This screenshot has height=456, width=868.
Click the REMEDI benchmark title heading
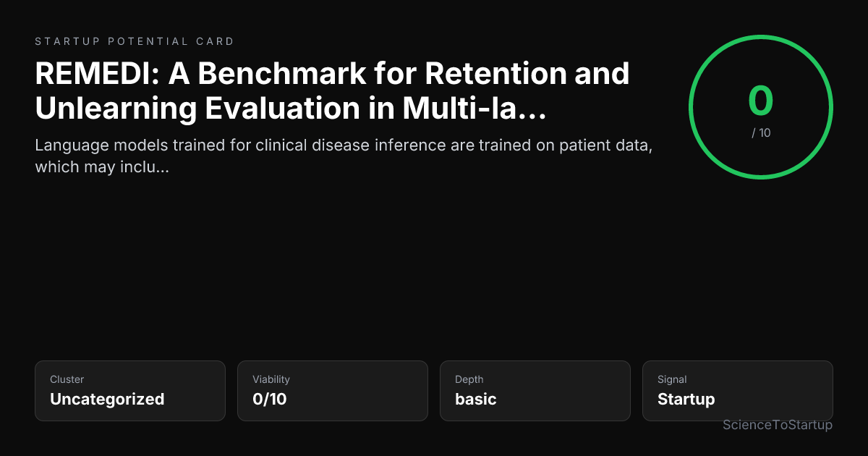pyautogui.click(x=332, y=90)
